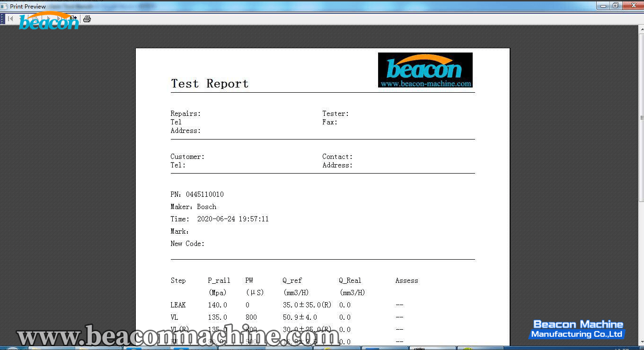Click the timestamp 2020-06-24 19:57:11
The width and height of the screenshot is (644, 350).
(x=232, y=219)
